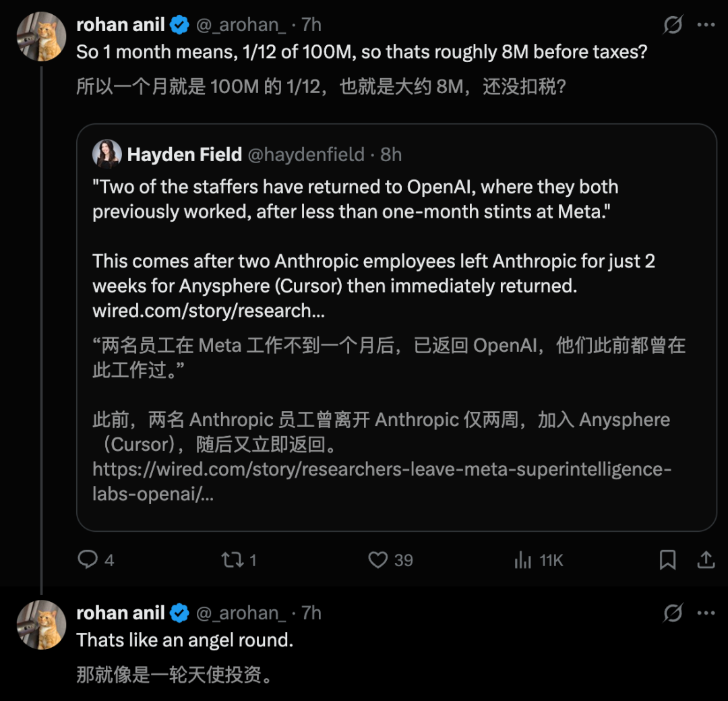Open the short wired.com/story/research… link
Screen dimensions: 728x701
pyautogui.click(x=208, y=311)
